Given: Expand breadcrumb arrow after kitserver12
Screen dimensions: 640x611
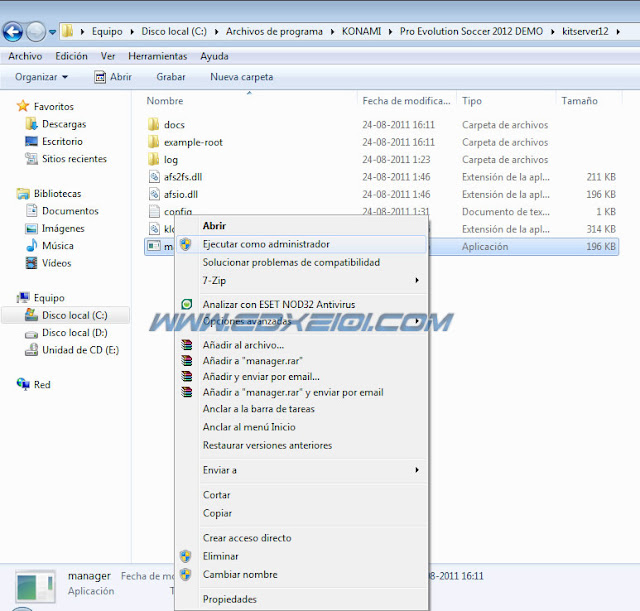Looking at the screenshot, I should pyautogui.click(x=619, y=31).
